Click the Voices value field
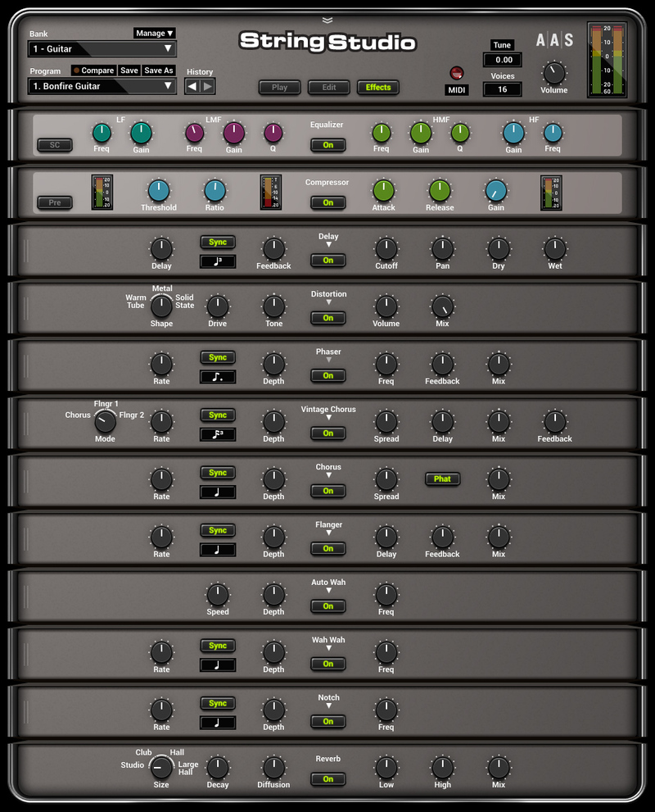The width and height of the screenshot is (655, 812). pos(503,89)
